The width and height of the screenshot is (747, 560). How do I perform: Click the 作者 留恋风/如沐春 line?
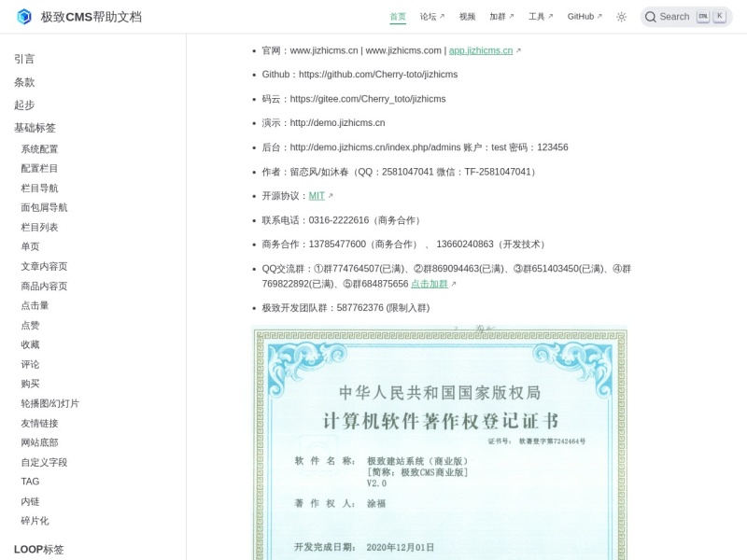(x=401, y=172)
